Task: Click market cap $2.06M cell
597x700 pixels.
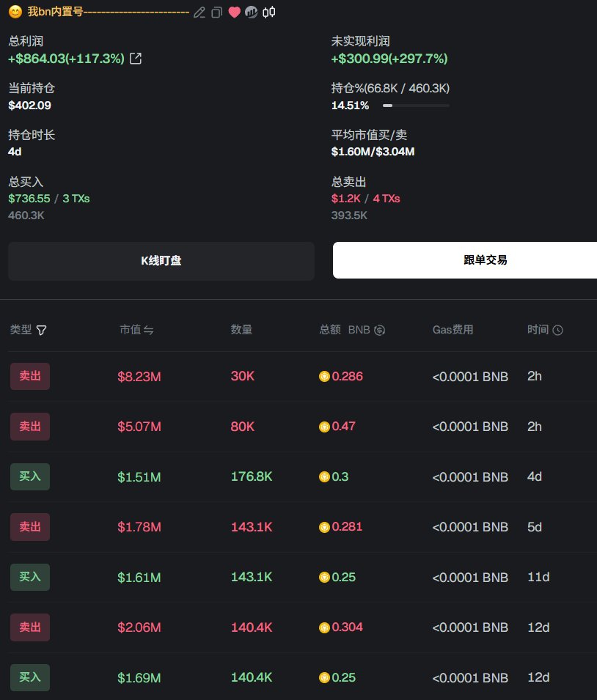Action: point(139,627)
